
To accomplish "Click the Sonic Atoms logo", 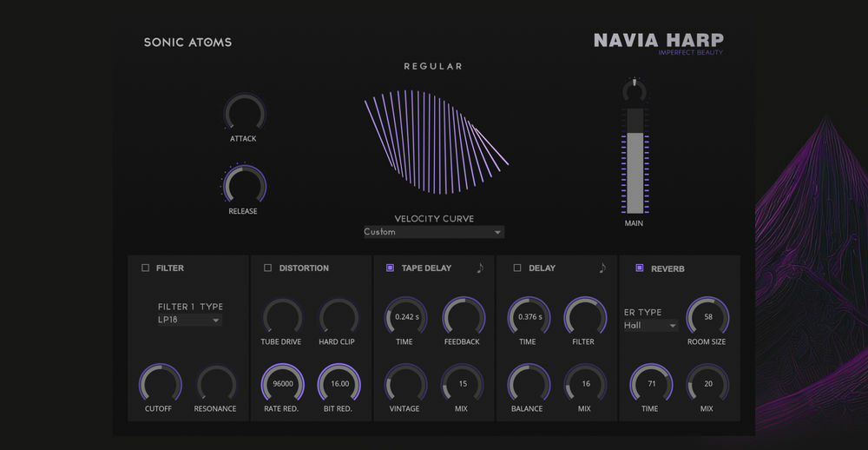I will point(187,42).
